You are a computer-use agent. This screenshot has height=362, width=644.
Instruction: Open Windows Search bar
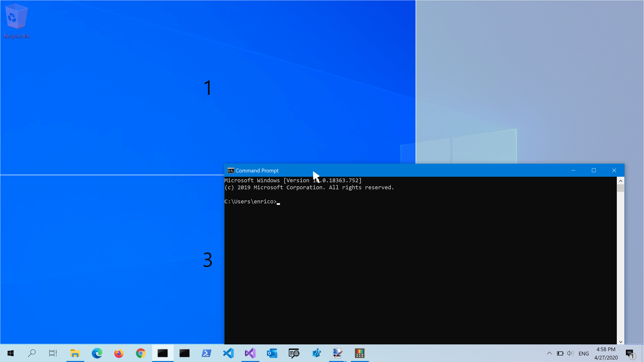[x=31, y=353]
